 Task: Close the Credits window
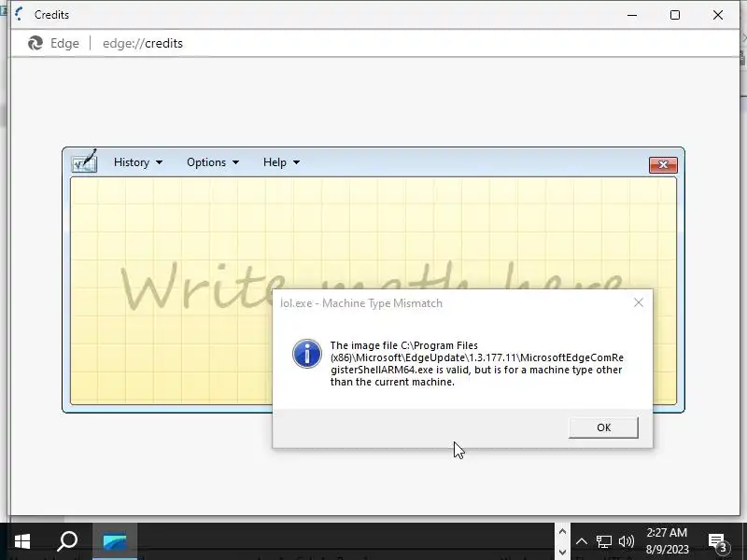[x=717, y=15]
